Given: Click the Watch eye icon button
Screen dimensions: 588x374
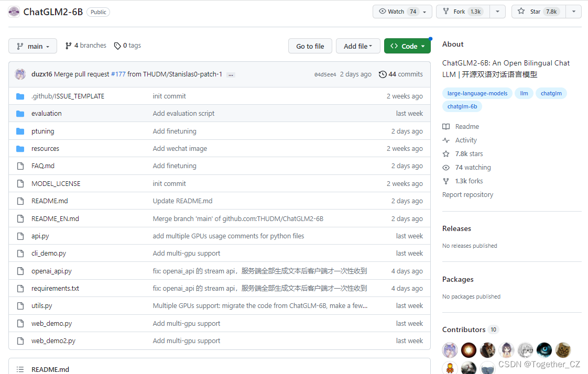Looking at the screenshot, I should click(382, 11).
